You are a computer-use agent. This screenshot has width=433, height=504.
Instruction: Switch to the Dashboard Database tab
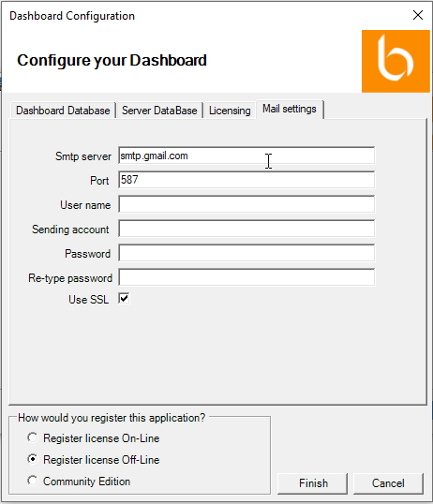click(63, 111)
